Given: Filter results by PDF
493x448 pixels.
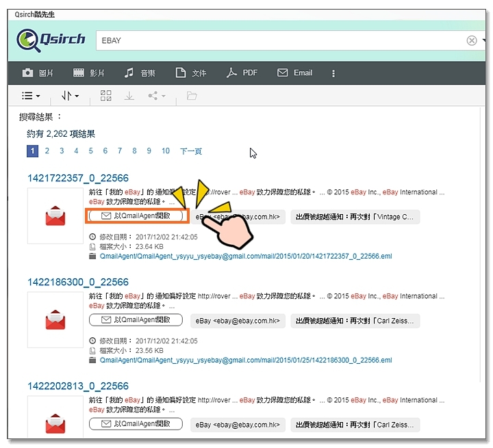Looking at the screenshot, I should pos(242,73).
